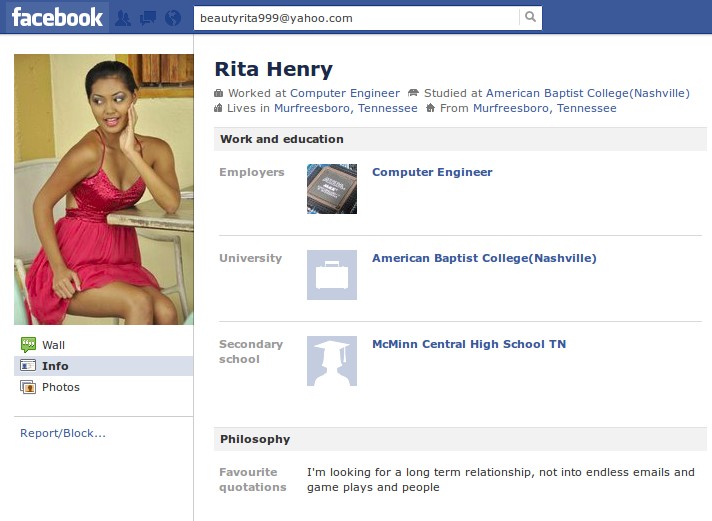Screen dimensions: 712x521
Task: Click the Secondary school label
Action: [x=251, y=352]
